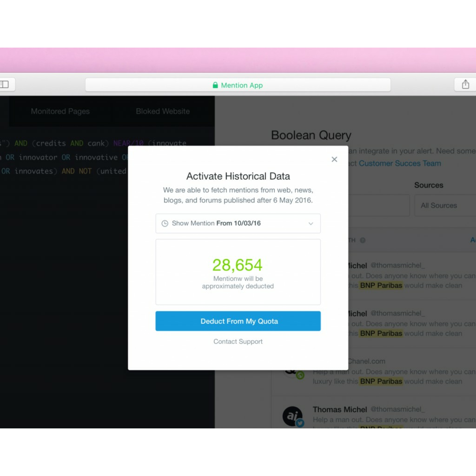476x476 pixels.
Task: Click the sidebar toggle icon top left
Action: coord(4,84)
